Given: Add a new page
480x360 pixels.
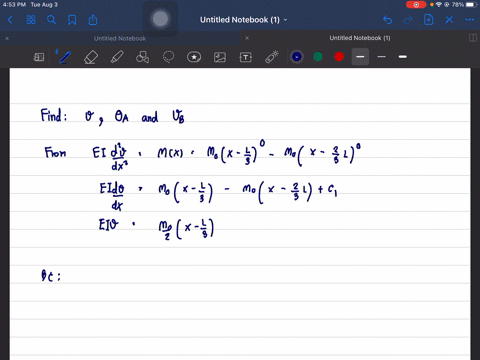Looking at the screenshot, I should (429, 20).
